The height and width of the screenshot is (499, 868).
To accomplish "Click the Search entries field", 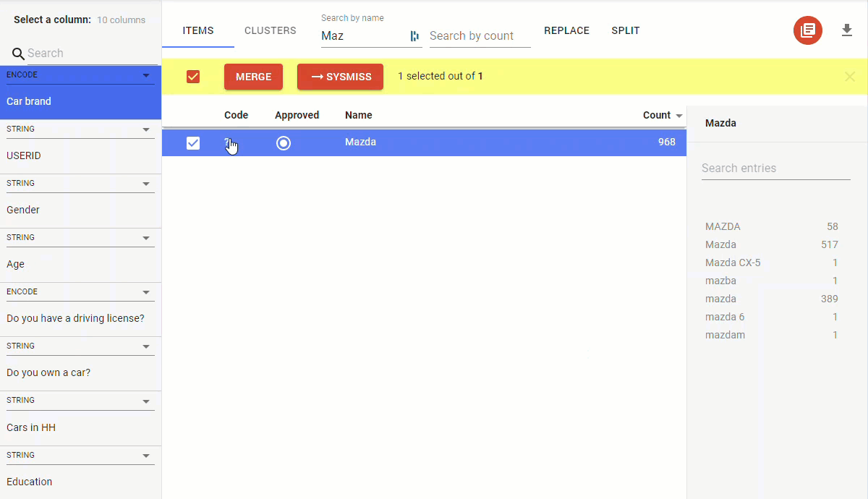I will pos(775,168).
